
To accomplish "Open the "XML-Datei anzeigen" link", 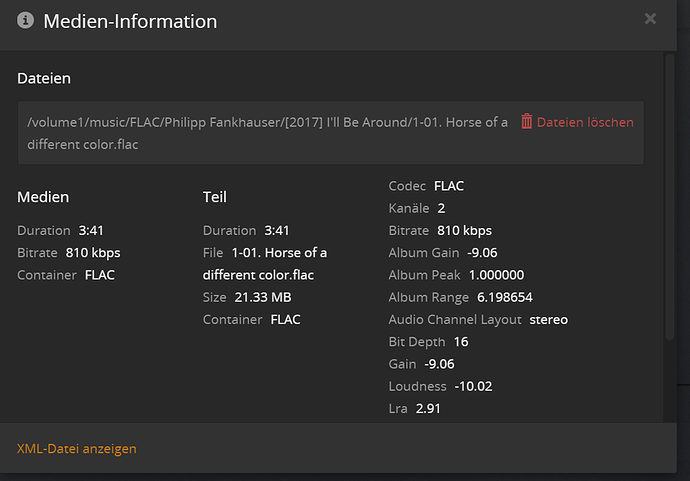I will click(77, 449).
